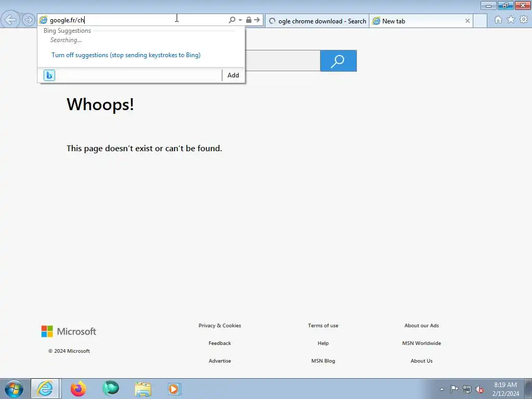Open the Windows Start menu
This screenshot has height=399, width=532.
point(14,389)
